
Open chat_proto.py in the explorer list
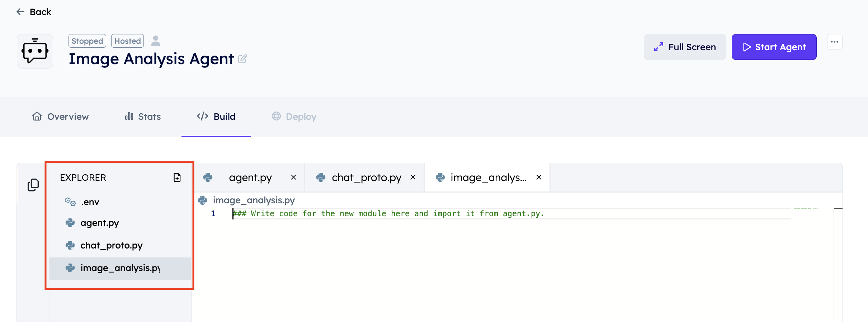click(x=120, y=246)
